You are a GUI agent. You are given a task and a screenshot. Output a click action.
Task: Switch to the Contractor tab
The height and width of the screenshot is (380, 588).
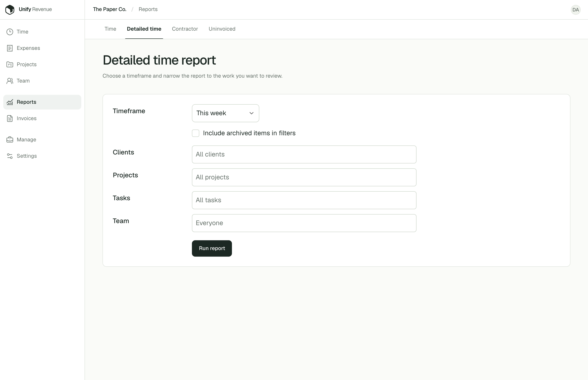tap(185, 29)
